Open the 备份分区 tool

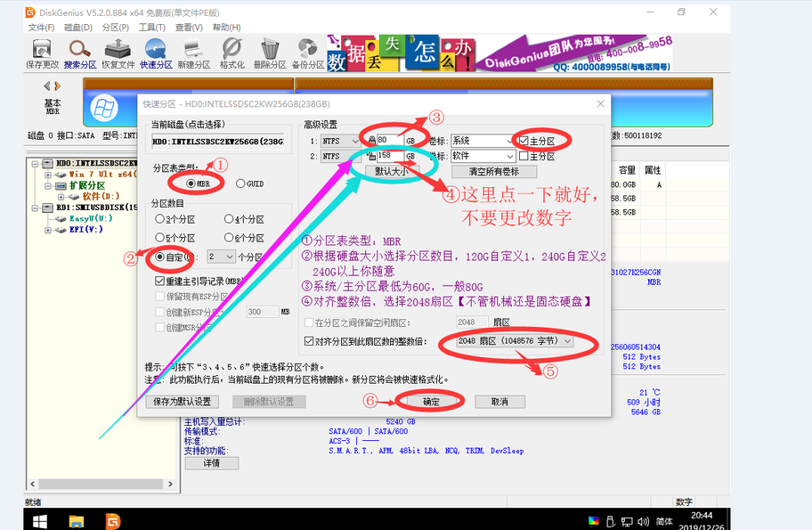pos(308,53)
